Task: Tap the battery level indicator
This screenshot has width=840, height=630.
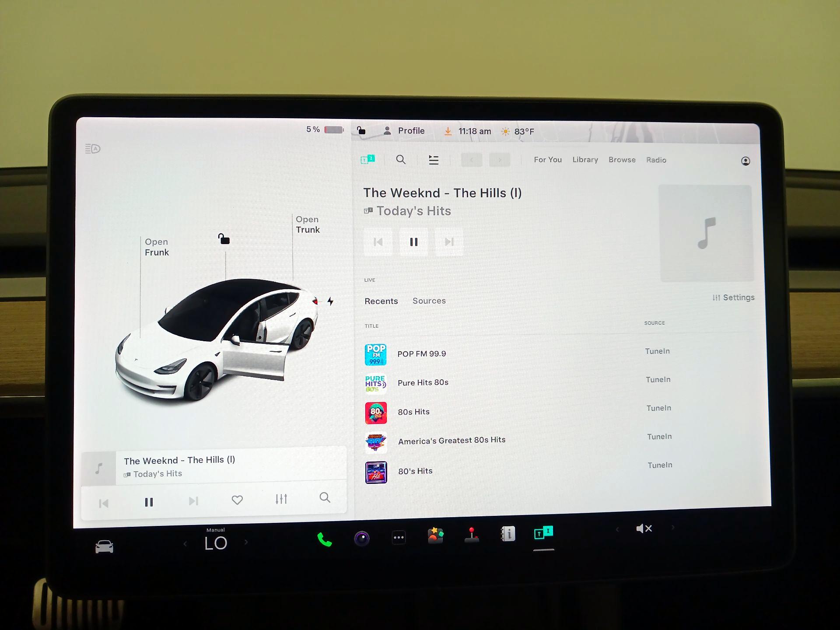Action: click(x=325, y=129)
